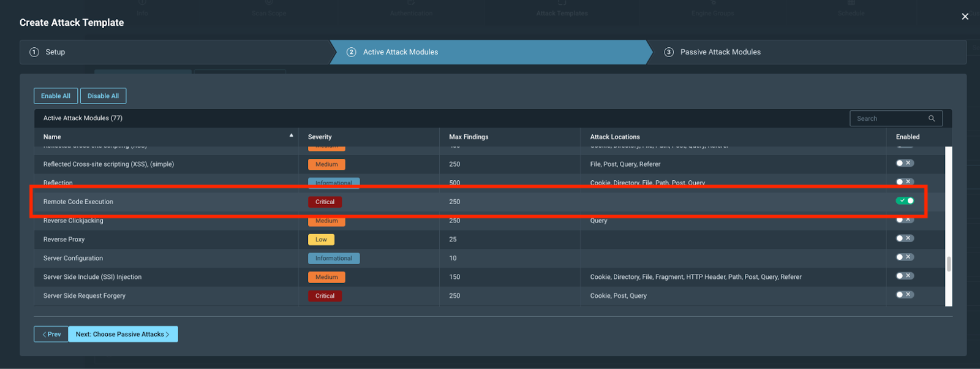Image resolution: width=980 pixels, height=369 pixels.
Task: Enable the Server Side Request Forgery toggle
Action: click(905, 295)
